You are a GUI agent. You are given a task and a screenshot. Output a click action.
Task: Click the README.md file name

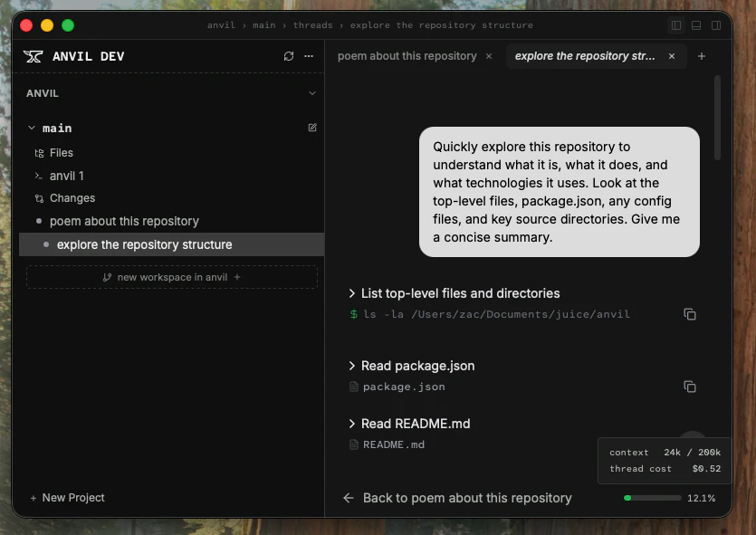(394, 444)
